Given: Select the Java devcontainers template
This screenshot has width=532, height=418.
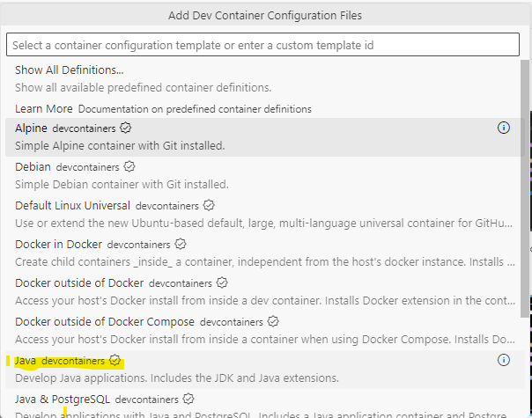Looking at the screenshot, I should pyautogui.click(x=264, y=370).
